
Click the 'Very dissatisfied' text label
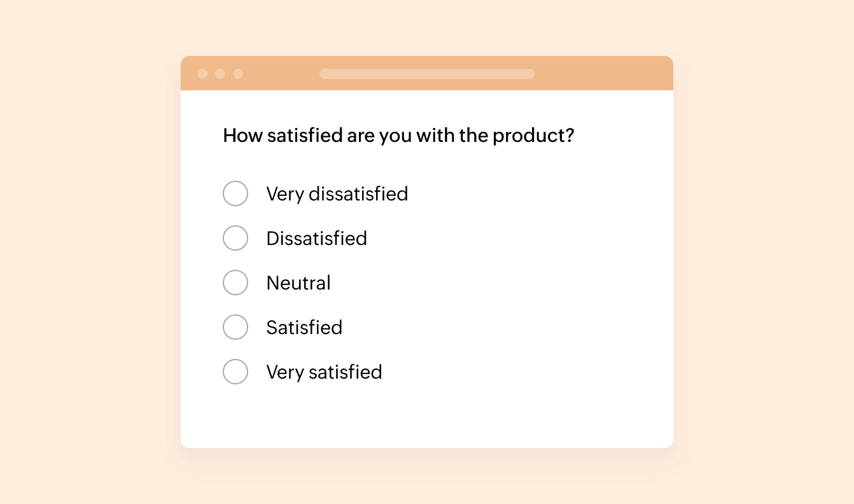click(337, 193)
